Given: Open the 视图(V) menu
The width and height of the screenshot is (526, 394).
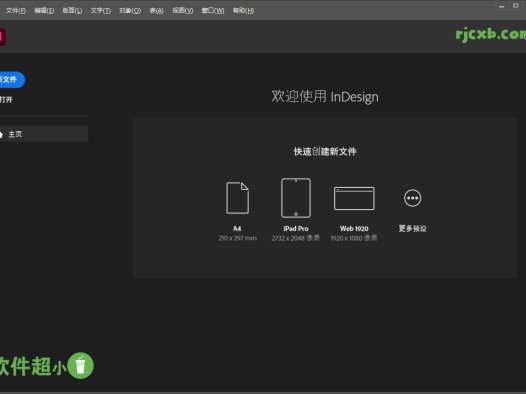Looking at the screenshot, I should 182,10.
